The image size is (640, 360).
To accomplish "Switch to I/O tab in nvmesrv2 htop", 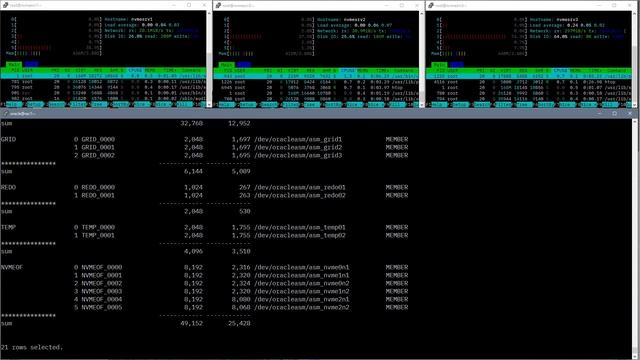I will 244,64.
